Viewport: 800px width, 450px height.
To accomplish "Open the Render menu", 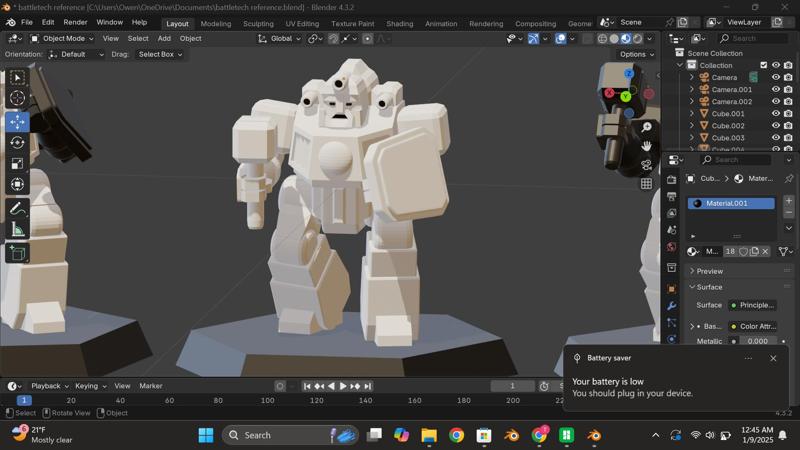I will pos(75,22).
